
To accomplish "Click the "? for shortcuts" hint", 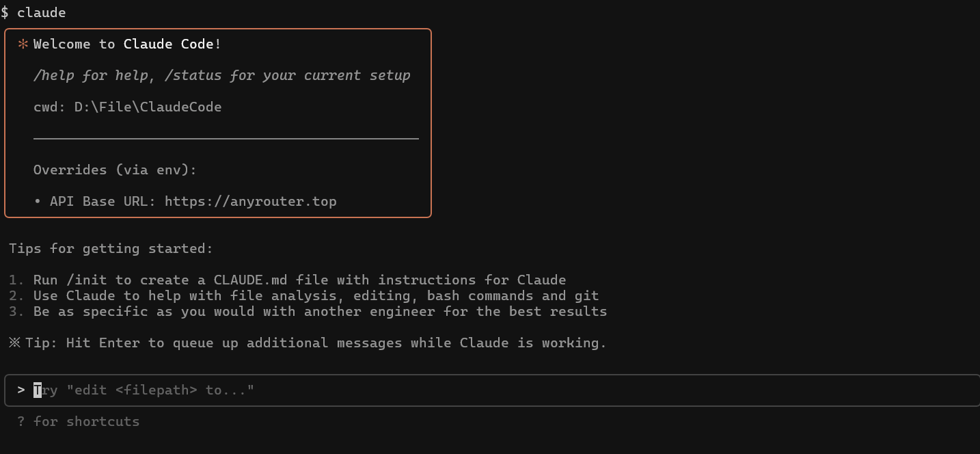I will coord(79,421).
